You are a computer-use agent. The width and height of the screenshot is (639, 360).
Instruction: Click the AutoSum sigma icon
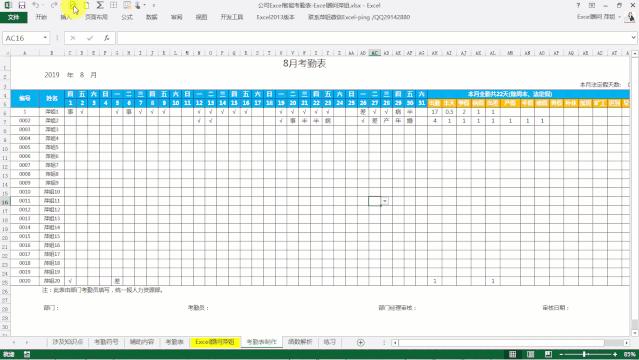(100, 5)
